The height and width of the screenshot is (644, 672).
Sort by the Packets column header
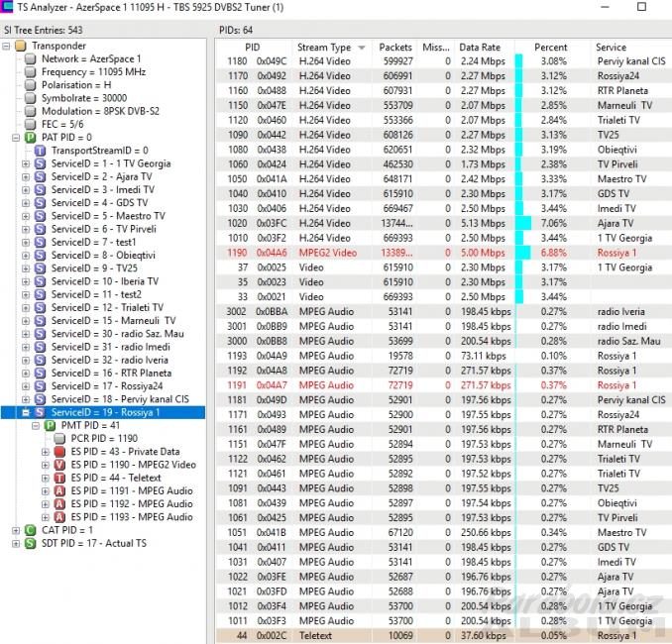[x=394, y=48]
